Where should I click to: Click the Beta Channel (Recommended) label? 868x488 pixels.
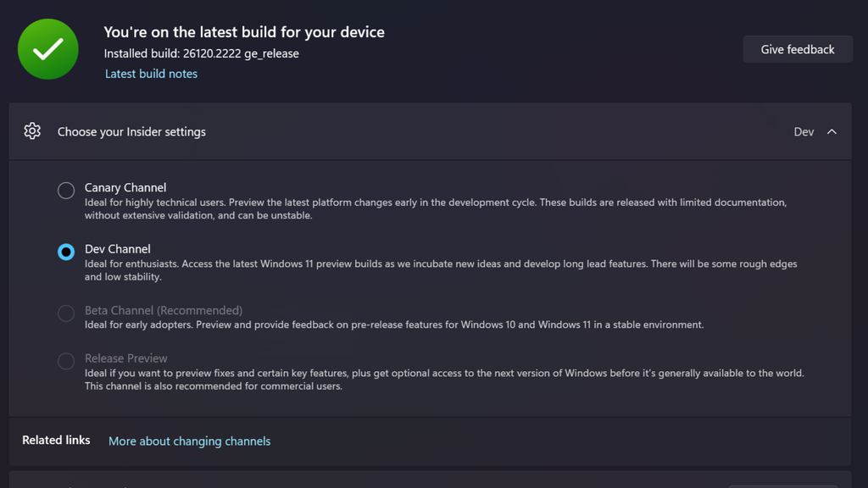point(164,310)
